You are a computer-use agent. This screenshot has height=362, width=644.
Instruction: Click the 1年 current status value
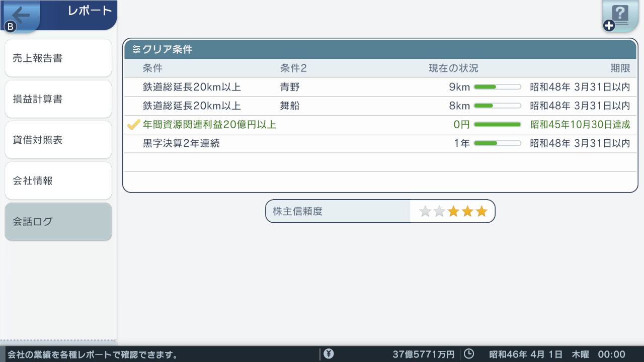point(461,143)
